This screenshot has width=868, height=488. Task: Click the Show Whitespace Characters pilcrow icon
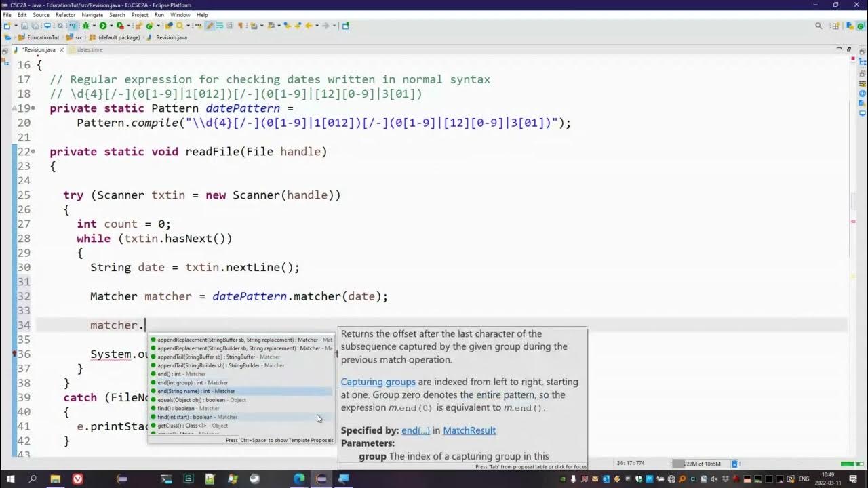(240, 26)
